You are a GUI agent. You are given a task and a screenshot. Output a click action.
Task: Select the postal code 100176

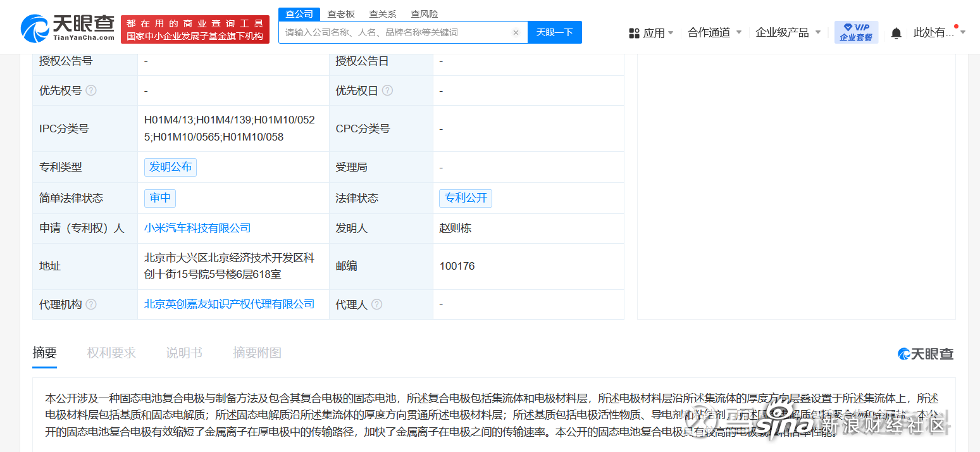[x=457, y=266]
